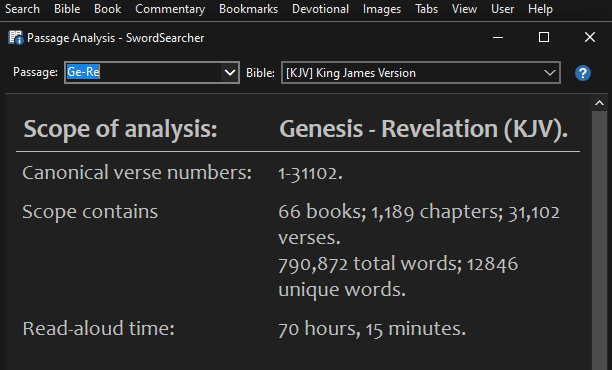Image resolution: width=612 pixels, height=370 pixels.
Task: Click the 'Scope contains' label
Action: [90, 212]
